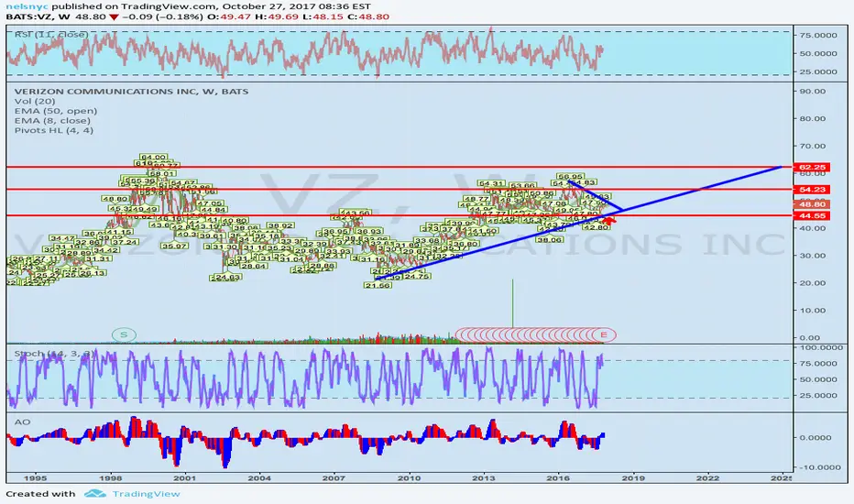Image resolution: width=854 pixels, height=504 pixels.
Task: Click the 35.97 pivot low label
Action: click(x=174, y=246)
